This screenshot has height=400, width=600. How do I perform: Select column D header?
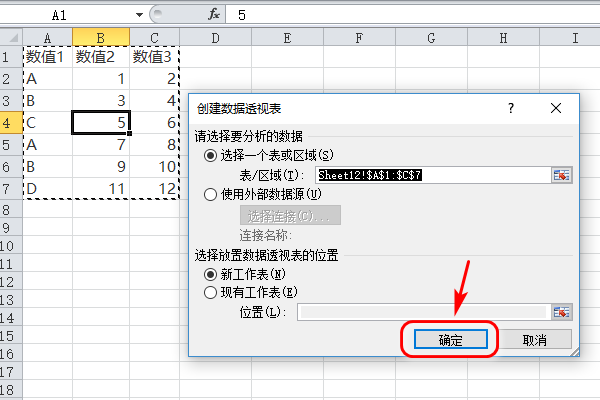(215, 38)
